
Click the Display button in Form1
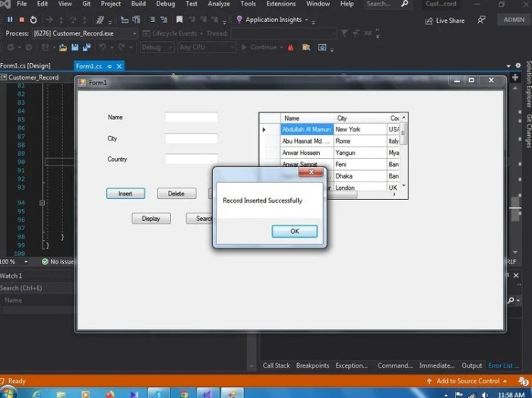[151, 219]
